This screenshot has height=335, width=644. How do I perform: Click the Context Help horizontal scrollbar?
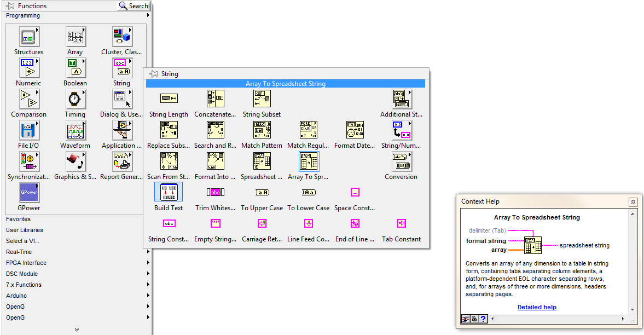click(x=557, y=319)
